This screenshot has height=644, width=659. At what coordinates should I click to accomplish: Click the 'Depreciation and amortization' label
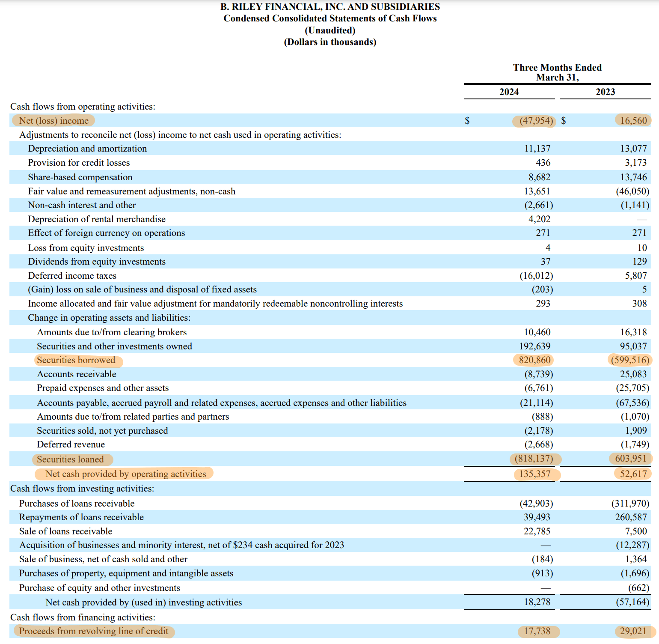click(x=87, y=149)
